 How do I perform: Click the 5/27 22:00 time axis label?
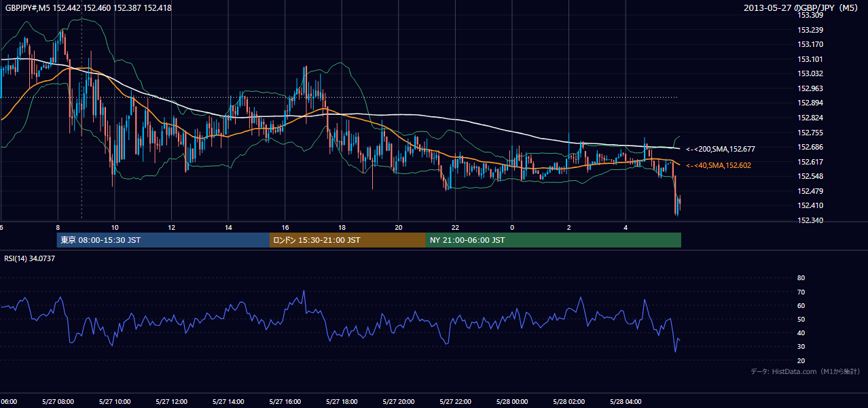tap(455, 402)
